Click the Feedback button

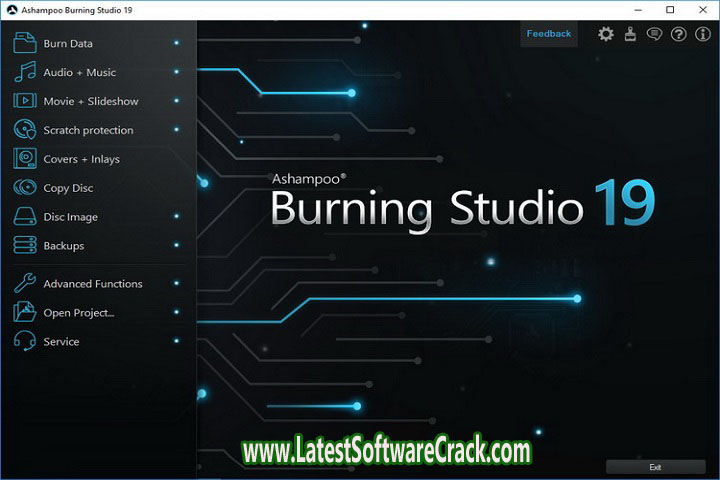(549, 34)
